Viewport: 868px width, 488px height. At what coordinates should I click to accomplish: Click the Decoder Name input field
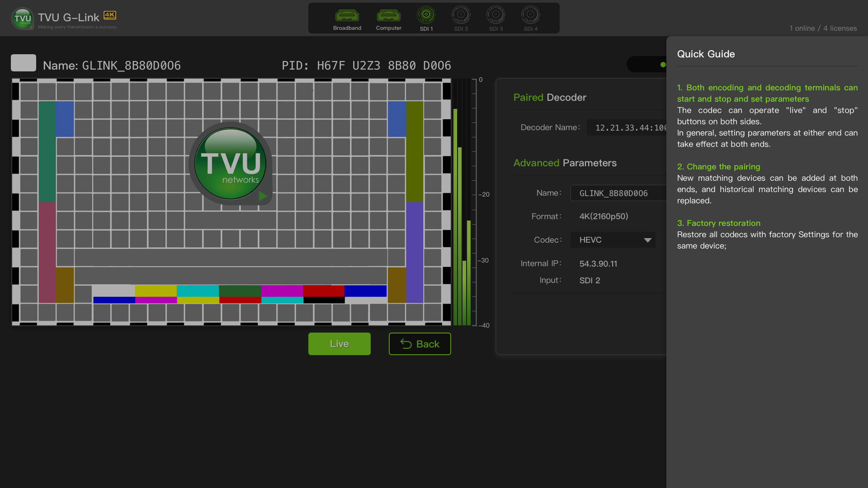pos(627,128)
